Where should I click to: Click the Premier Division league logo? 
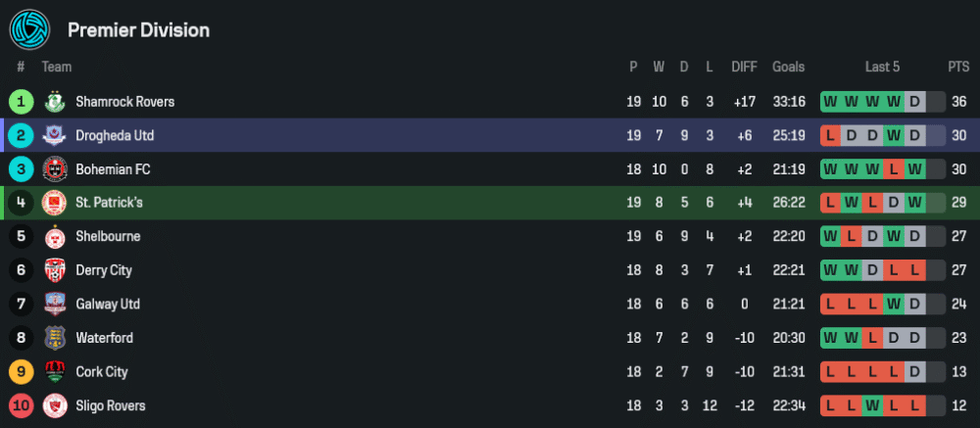(29, 29)
